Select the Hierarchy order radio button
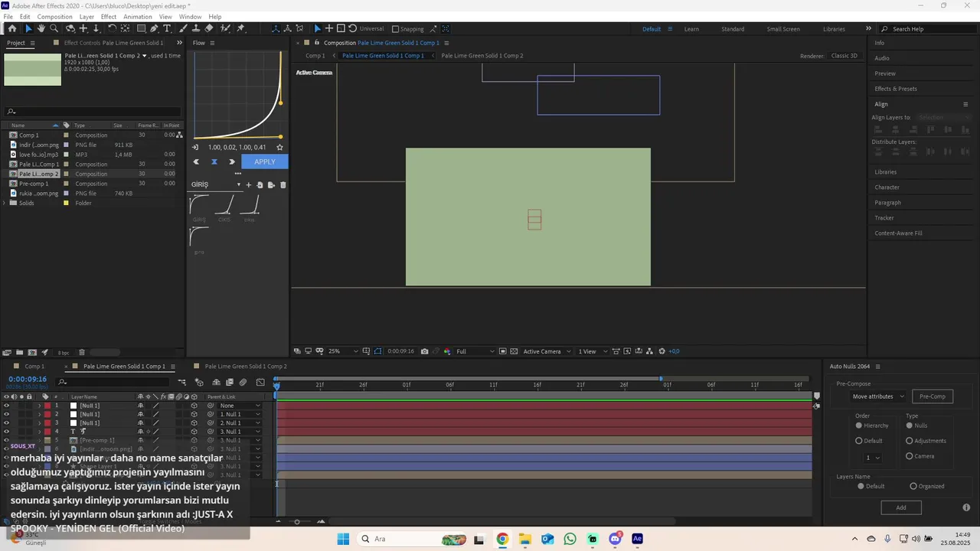The height and width of the screenshot is (551, 980). [x=859, y=425]
